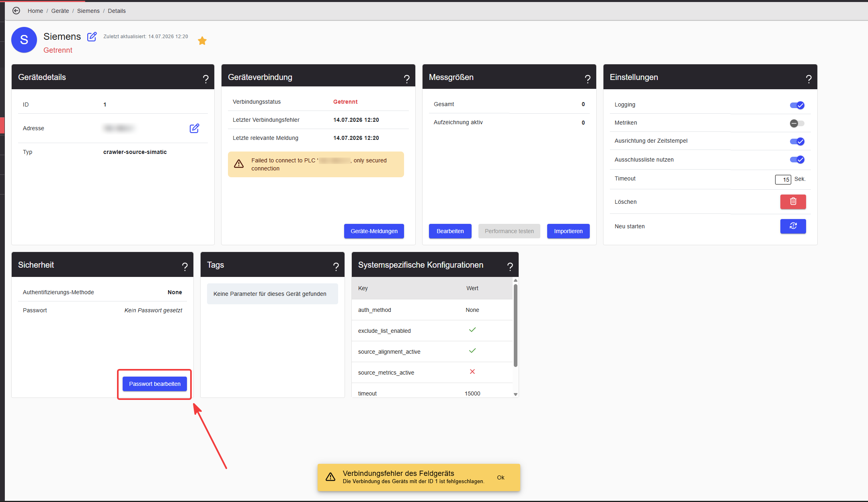Select the auth_method row
This screenshot has width=868, height=502.
coord(432,310)
